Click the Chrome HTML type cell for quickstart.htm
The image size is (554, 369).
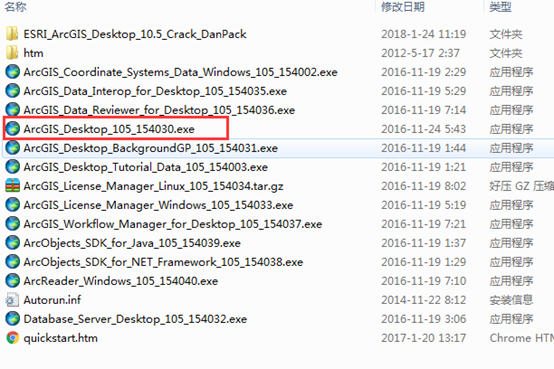521,338
